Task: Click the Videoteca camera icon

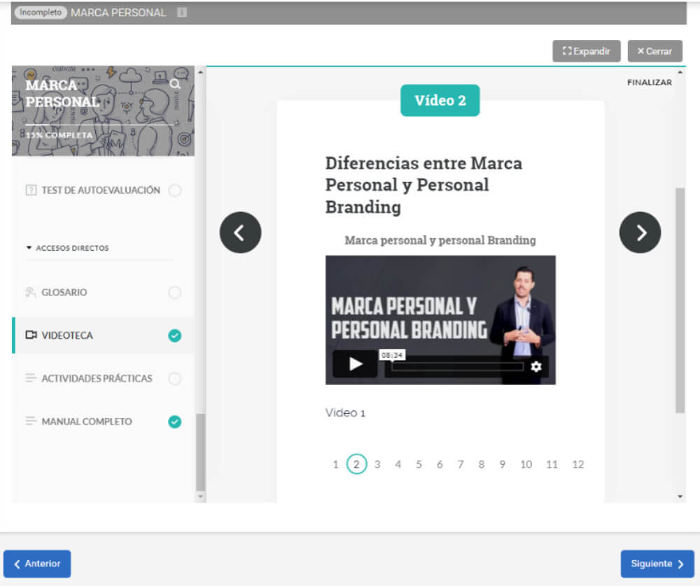Action: pos(31,335)
